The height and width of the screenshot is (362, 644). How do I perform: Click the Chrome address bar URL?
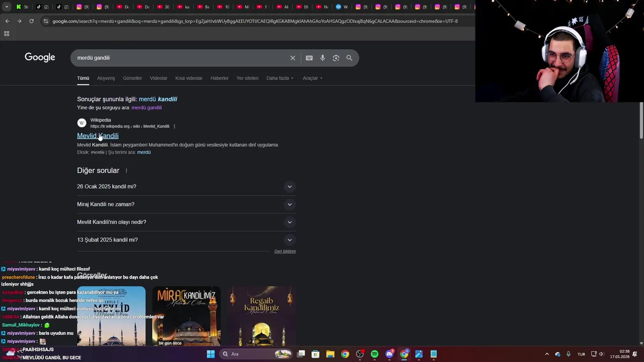tap(255, 21)
